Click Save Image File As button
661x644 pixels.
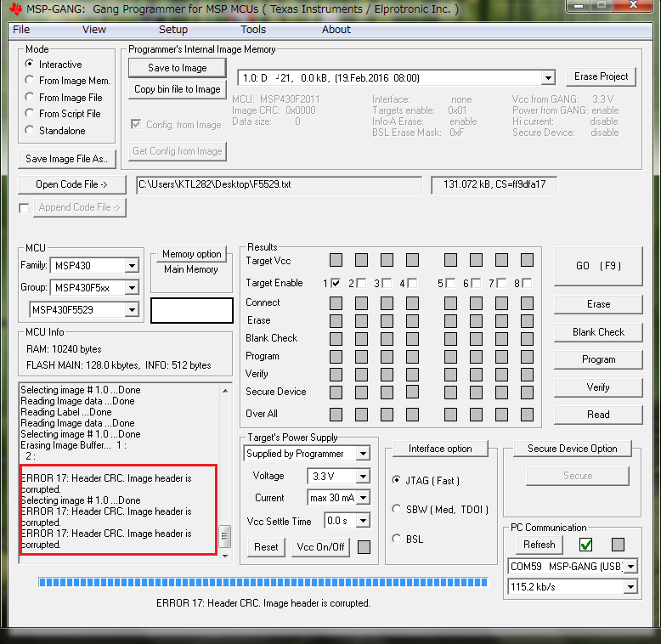coord(66,159)
